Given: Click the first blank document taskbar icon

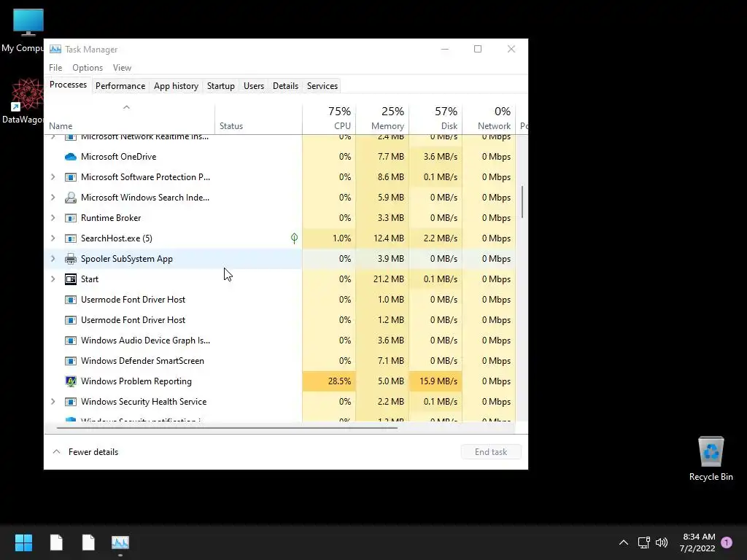Looking at the screenshot, I should [56, 542].
